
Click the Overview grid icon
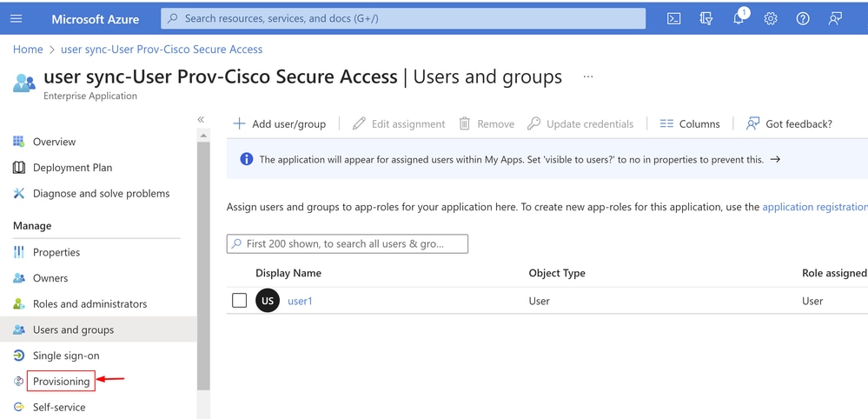point(18,141)
